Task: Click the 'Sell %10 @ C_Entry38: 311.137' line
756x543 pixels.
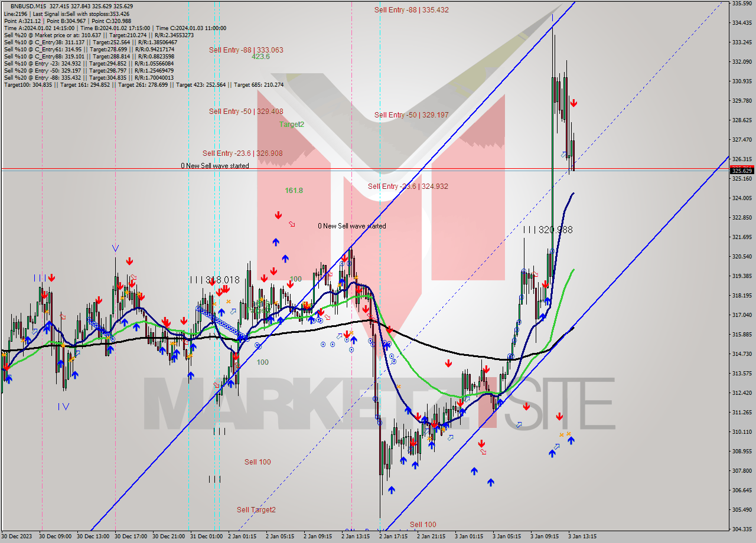Action: (x=89, y=42)
